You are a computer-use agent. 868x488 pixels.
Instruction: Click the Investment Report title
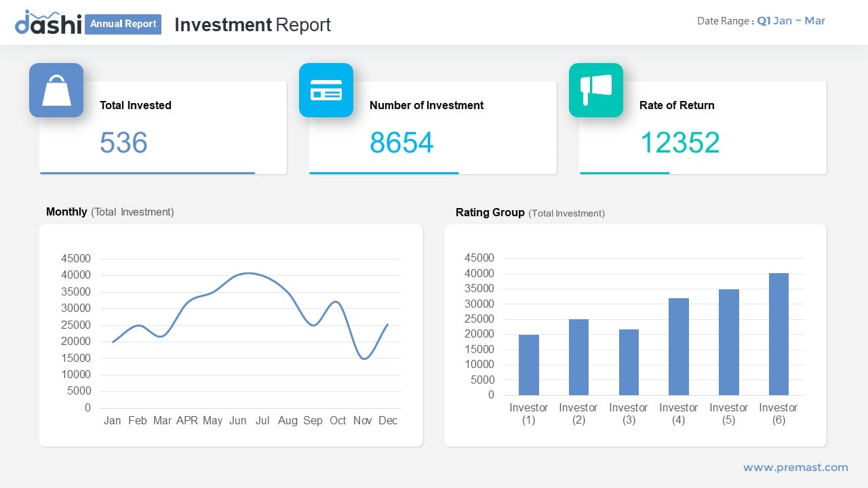[x=252, y=24]
